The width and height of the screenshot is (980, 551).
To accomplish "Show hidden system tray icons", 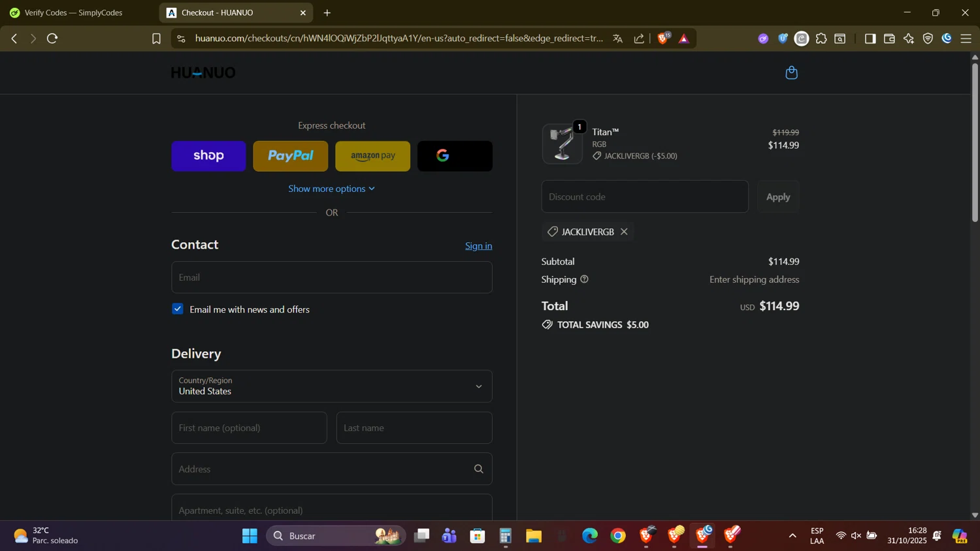I will coord(792,536).
